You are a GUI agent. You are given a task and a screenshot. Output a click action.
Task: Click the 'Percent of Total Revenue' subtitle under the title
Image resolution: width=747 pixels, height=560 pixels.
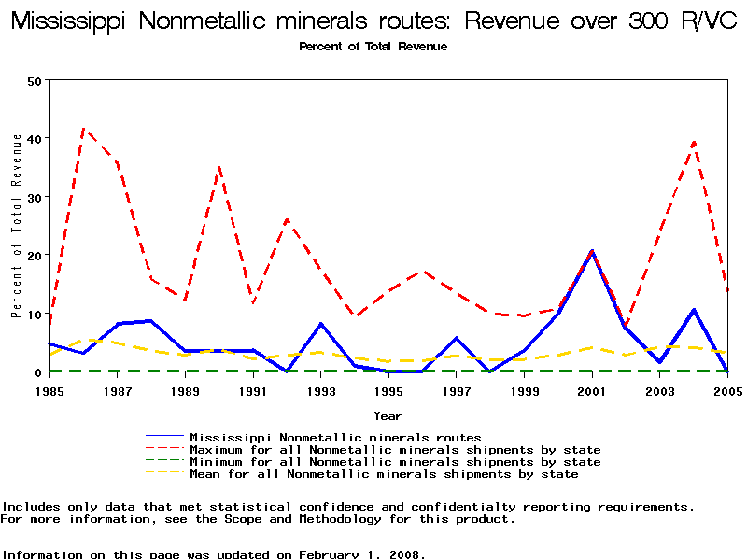point(373,46)
